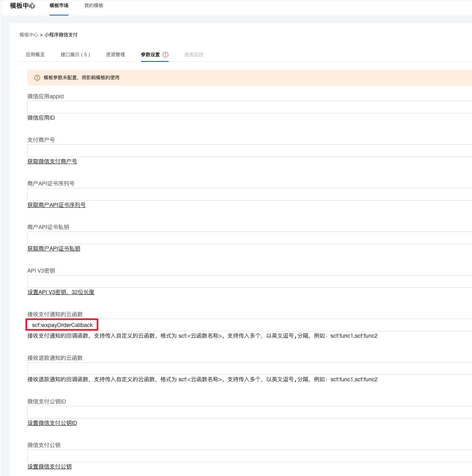Viewport: 472px width, 476px height.
Task: Switch to the 我的模板 tab
Action: (94, 6)
